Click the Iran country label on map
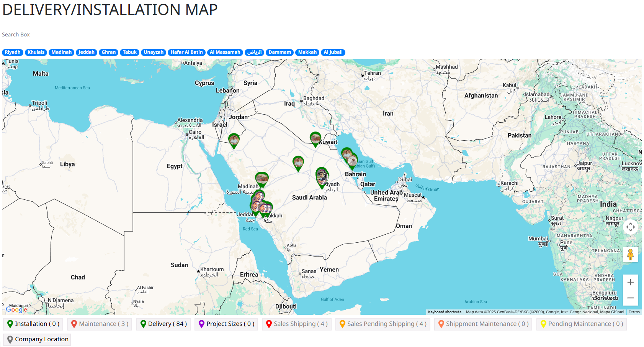This screenshot has height=347, width=644. (x=388, y=113)
